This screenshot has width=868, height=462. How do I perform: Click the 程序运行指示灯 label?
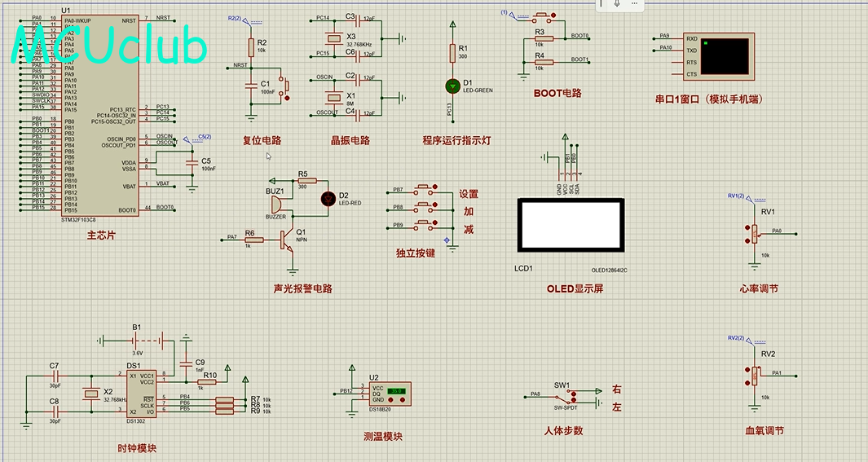pos(456,140)
